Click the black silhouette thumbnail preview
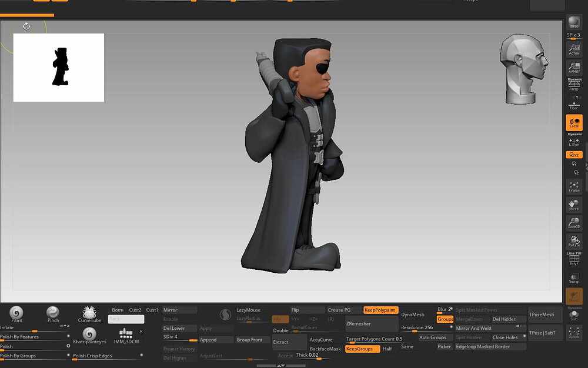 click(58, 68)
